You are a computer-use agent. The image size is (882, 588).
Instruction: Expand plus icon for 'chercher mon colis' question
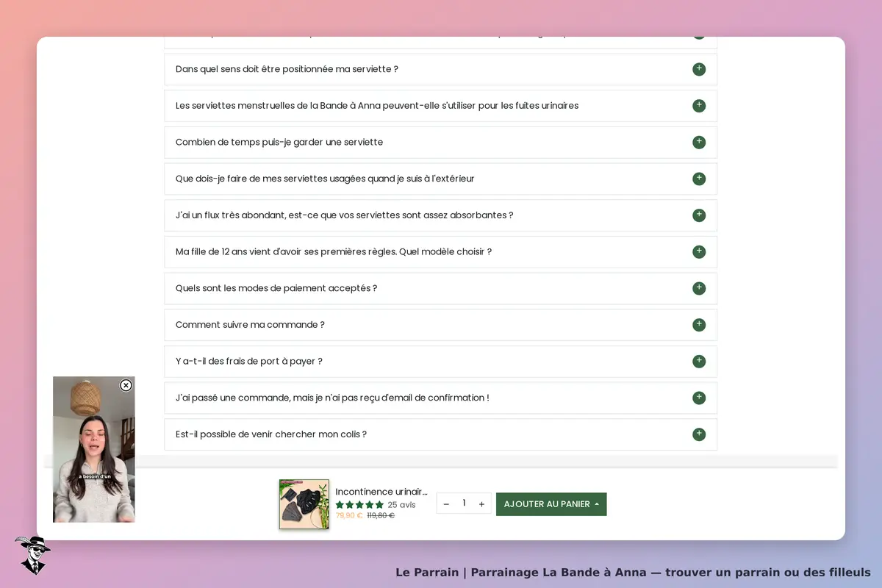pos(699,434)
